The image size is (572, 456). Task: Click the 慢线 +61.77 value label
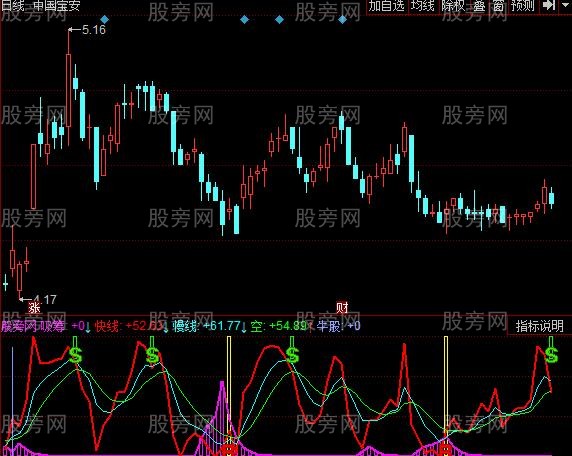(x=206, y=326)
